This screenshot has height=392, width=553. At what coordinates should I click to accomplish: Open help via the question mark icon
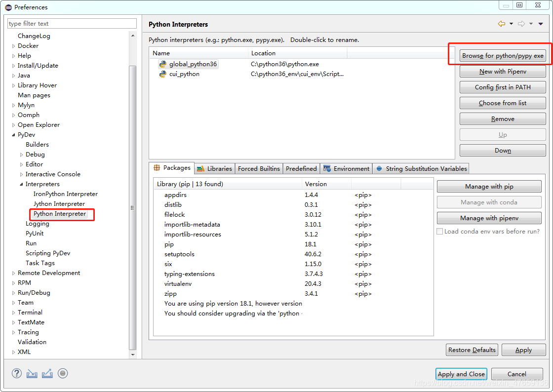pos(16,373)
